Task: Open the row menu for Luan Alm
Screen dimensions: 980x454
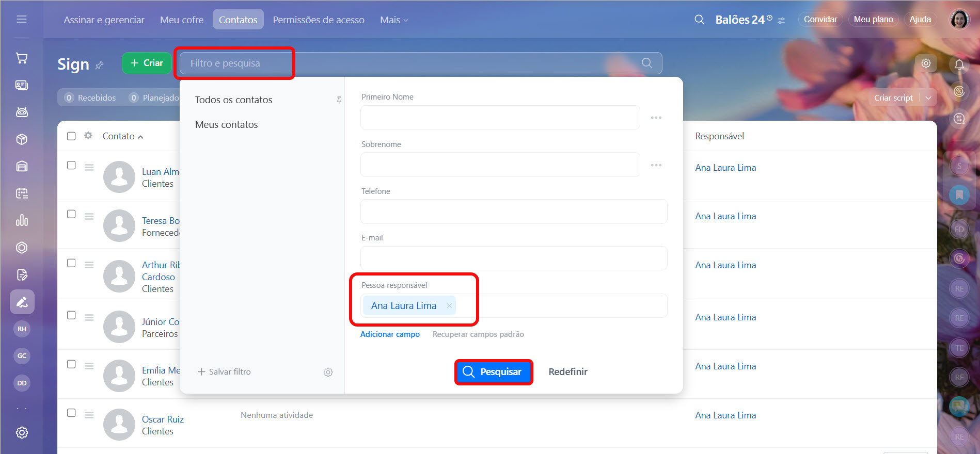Action: click(89, 168)
